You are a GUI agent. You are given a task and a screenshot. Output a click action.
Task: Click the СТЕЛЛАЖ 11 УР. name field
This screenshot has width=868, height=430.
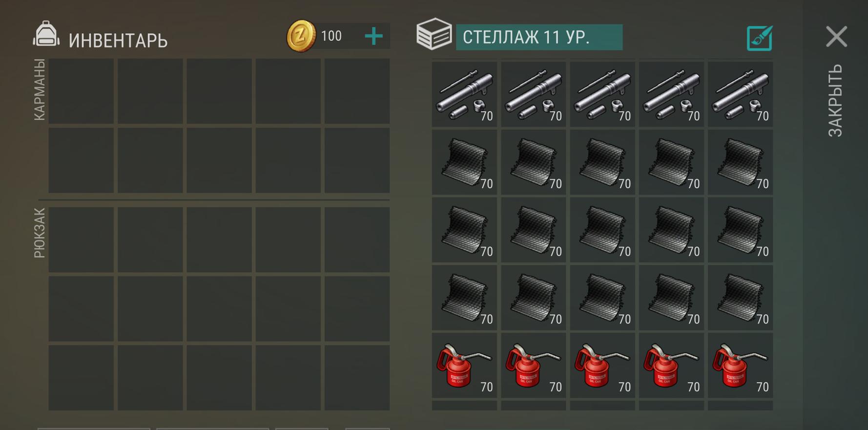point(539,37)
